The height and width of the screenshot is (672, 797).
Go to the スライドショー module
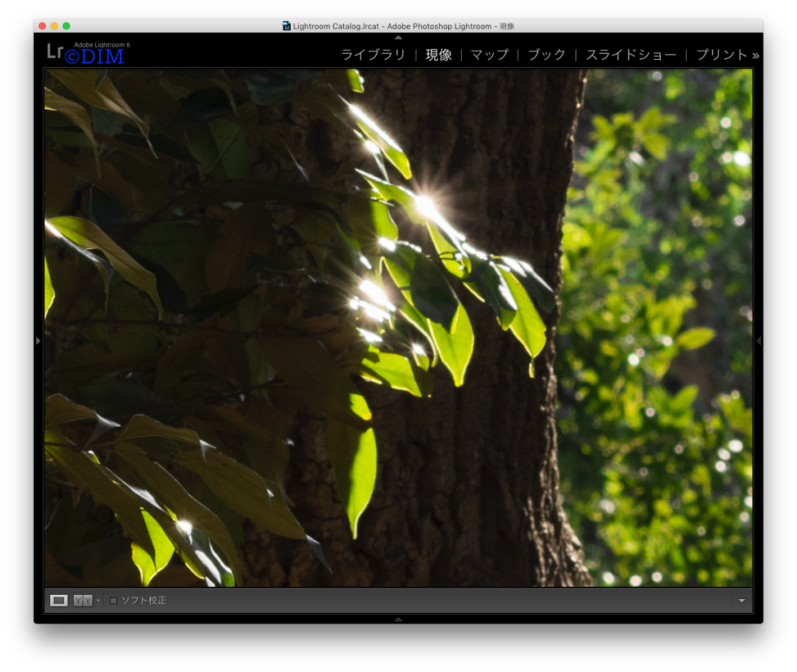[x=631, y=55]
